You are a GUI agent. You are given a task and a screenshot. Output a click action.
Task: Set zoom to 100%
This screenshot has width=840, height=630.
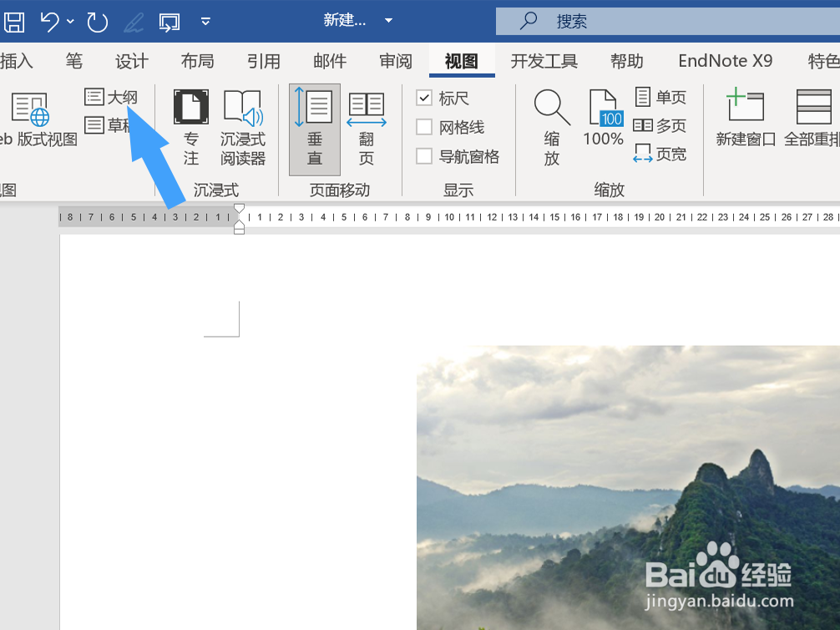click(603, 118)
